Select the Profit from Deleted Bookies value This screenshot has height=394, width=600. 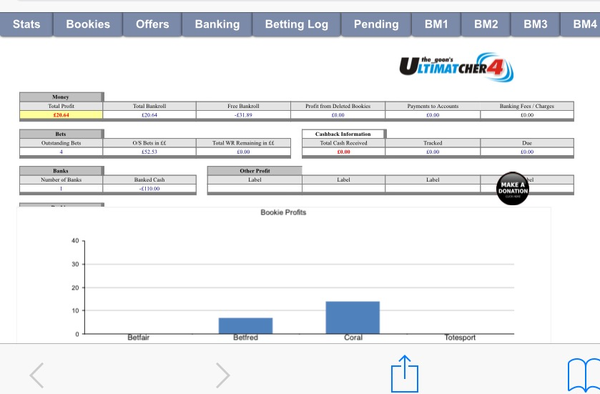click(x=338, y=115)
